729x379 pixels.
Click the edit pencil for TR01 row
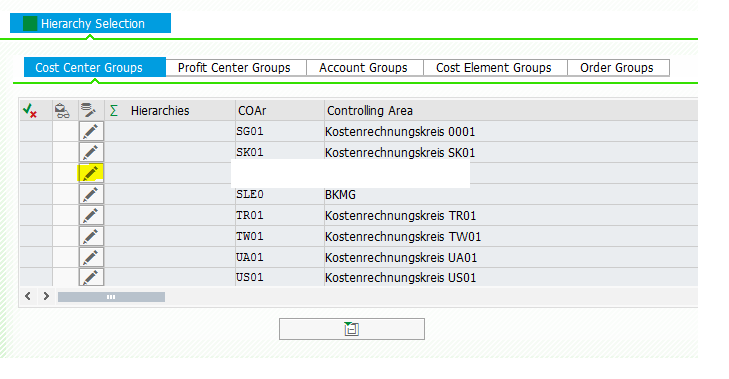[x=91, y=215]
